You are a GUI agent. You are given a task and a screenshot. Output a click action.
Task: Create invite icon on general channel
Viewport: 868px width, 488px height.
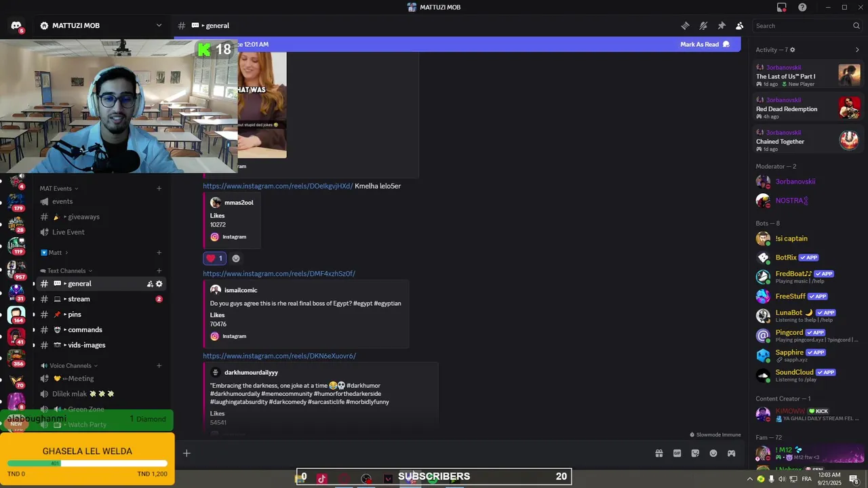click(150, 284)
